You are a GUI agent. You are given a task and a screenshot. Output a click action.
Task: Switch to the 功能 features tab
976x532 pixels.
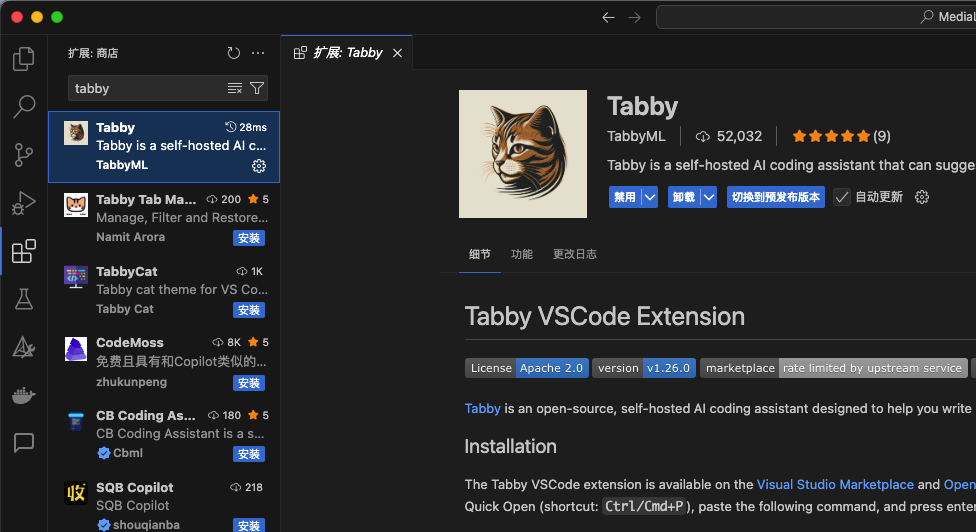click(x=522, y=254)
